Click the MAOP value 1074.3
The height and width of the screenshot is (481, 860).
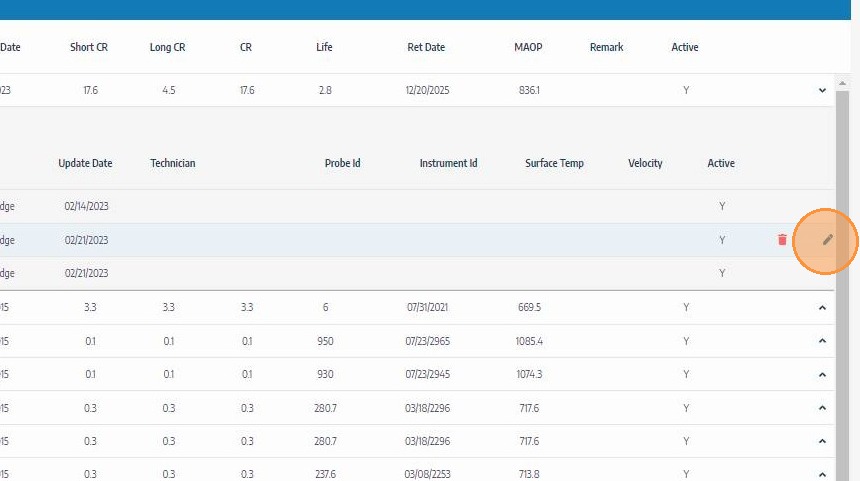(x=529, y=374)
